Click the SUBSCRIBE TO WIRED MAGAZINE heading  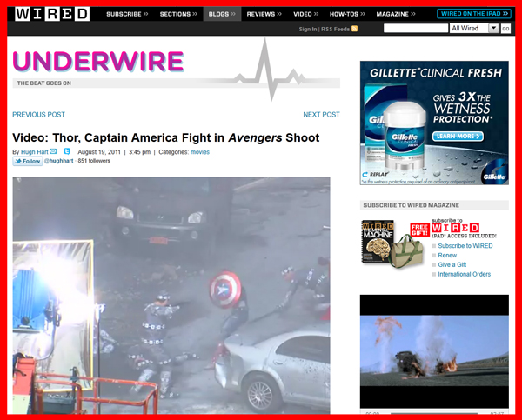click(x=412, y=205)
